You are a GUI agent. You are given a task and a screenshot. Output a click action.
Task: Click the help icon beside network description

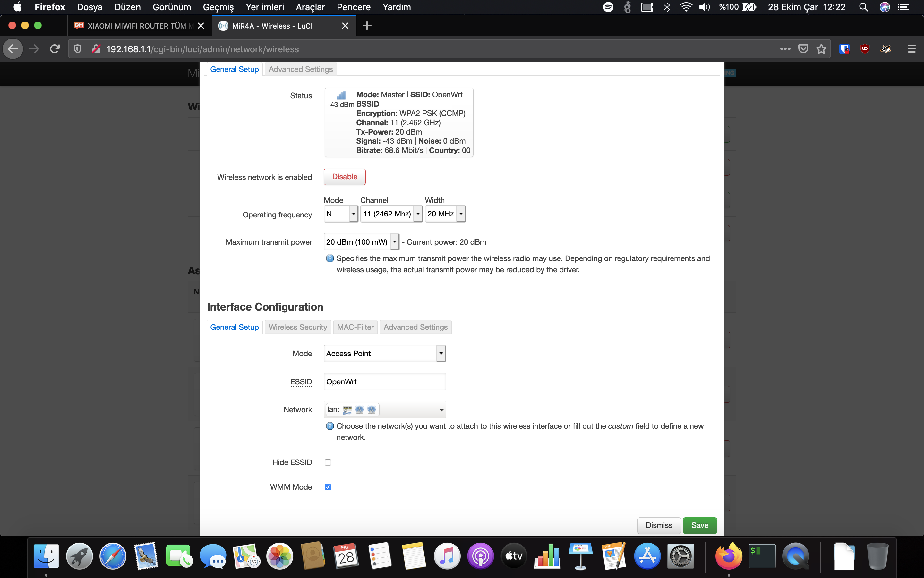pyautogui.click(x=330, y=426)
